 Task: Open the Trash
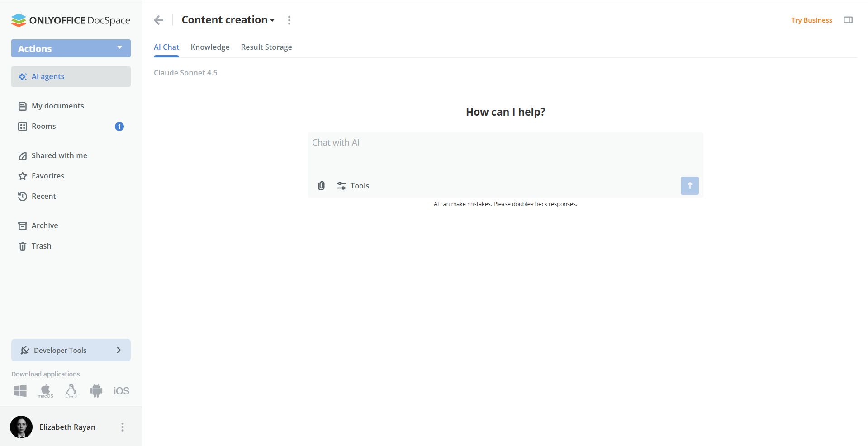[41, 245]
